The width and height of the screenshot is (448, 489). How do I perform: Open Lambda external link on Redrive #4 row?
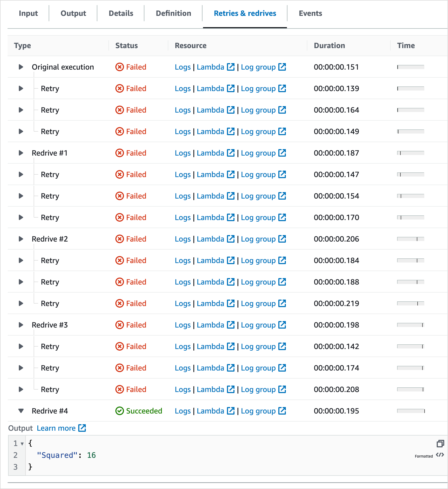[x=231, y=411]
